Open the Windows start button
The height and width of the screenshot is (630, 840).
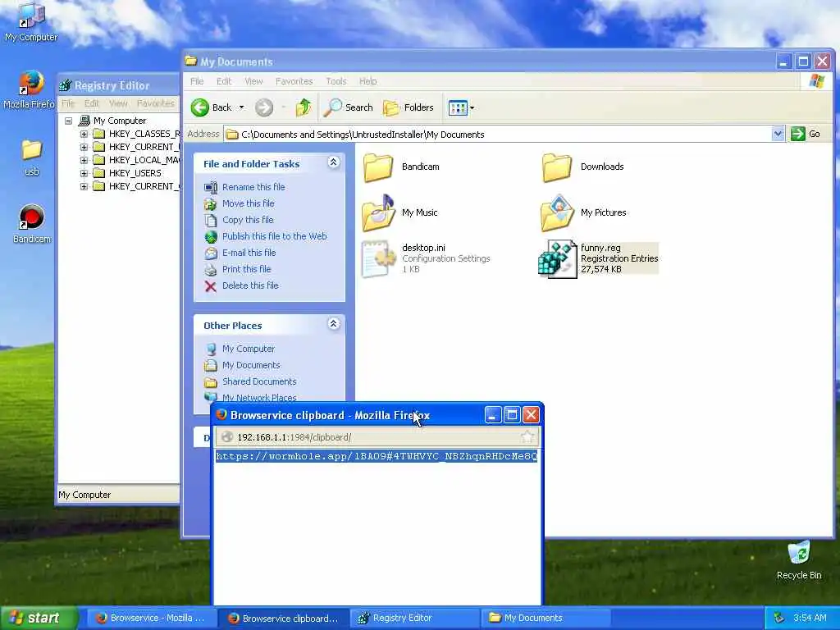(x=39, y=619)
